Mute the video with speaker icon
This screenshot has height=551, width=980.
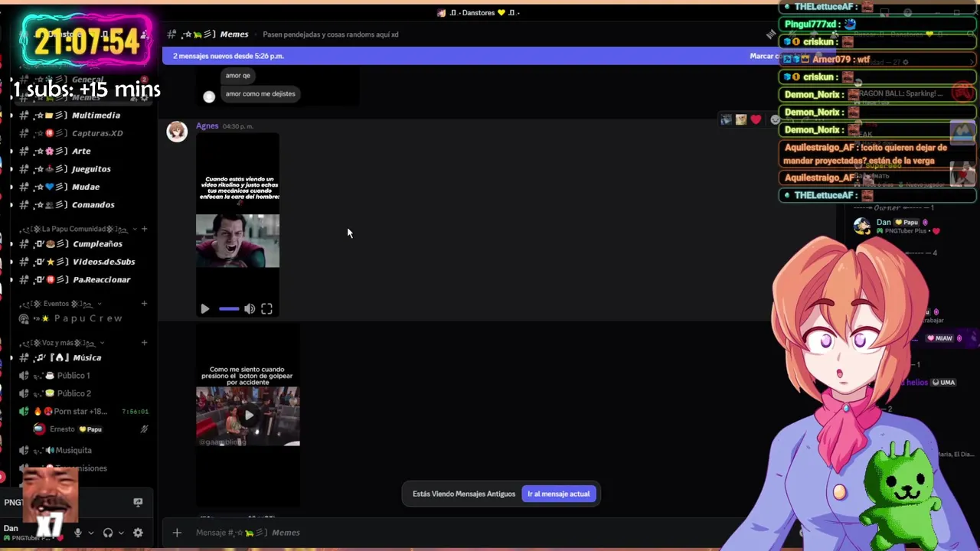tap(250, 309)
